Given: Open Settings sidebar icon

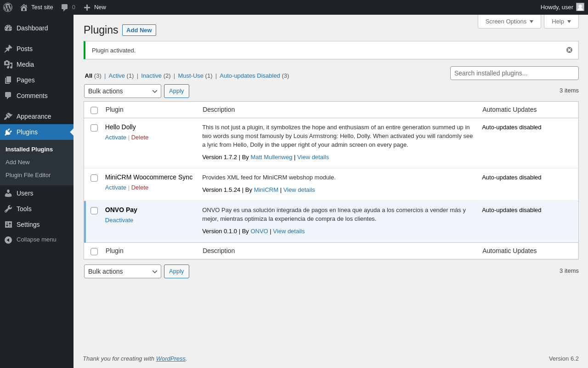Looking at the screenshot, I should coord(8,224).
